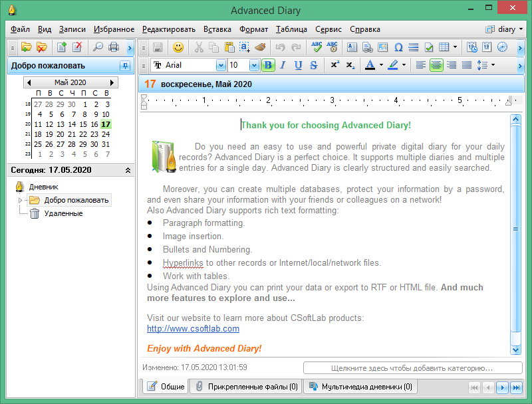Insert a table using the grid icon
Screen dimensions: 532x404
coord(444,47)
